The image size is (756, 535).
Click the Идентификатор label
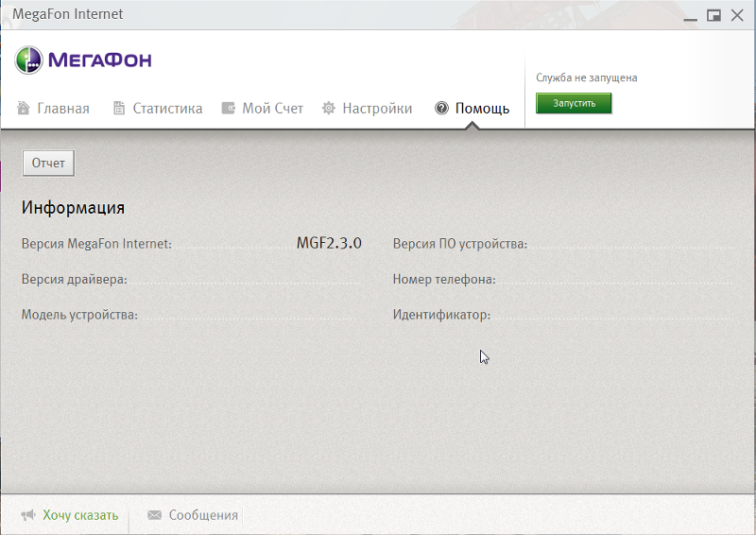pyautogui.click(x=441, y=315)
